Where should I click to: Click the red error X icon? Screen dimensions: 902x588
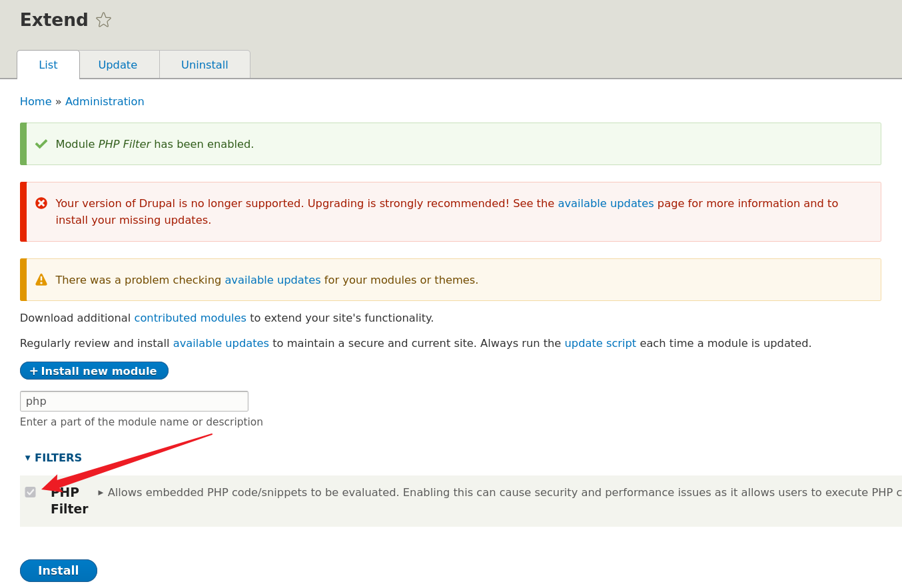click(41, 203)
